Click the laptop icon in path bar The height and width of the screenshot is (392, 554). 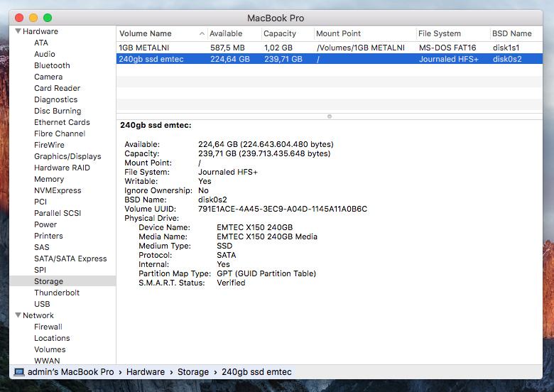coord(19,372)
